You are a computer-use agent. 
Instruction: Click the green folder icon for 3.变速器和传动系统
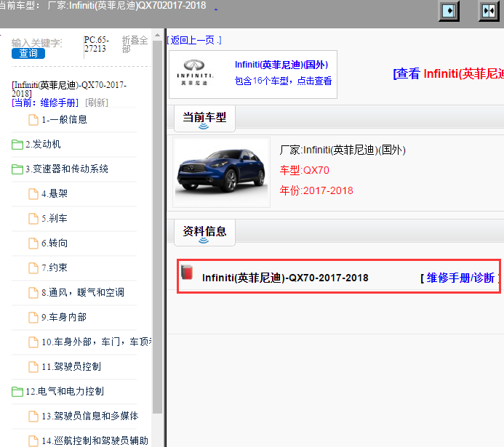click(x=17, y=169)
